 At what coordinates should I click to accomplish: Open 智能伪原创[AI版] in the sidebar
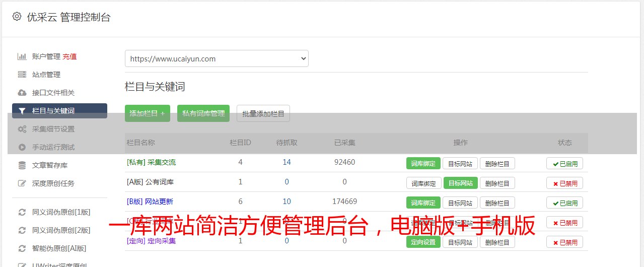coord(59,248)
